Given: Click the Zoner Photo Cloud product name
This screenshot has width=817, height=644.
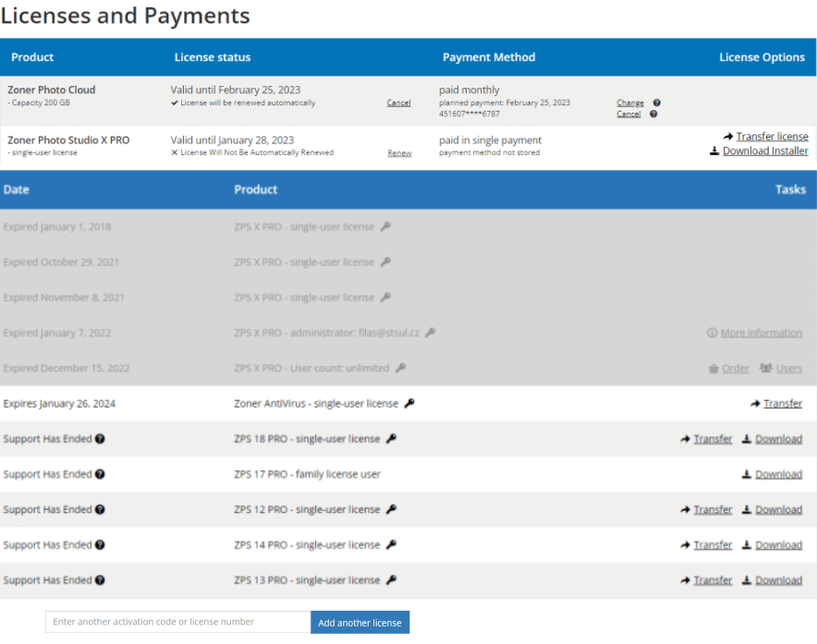Looking at the screenshot, I should click(52, 90).
